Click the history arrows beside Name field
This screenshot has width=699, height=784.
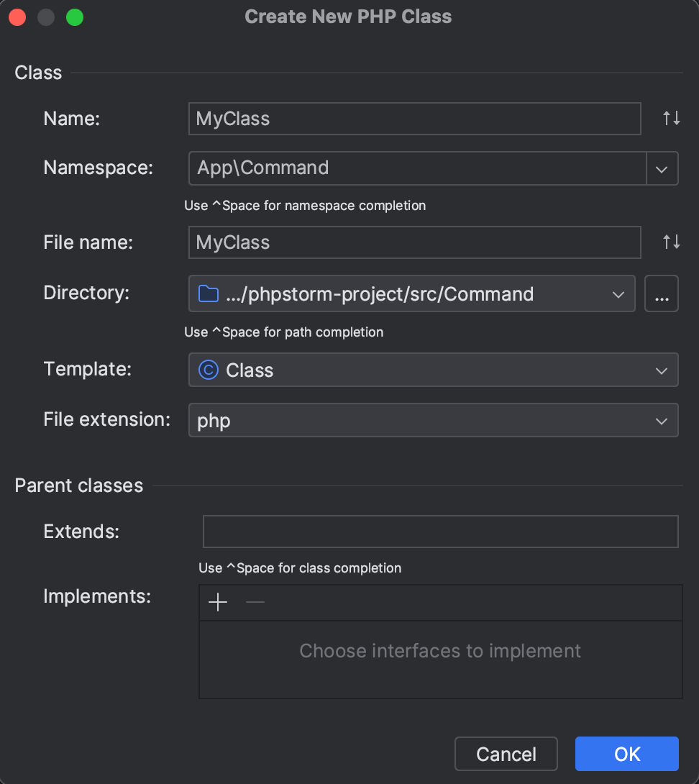670,119
